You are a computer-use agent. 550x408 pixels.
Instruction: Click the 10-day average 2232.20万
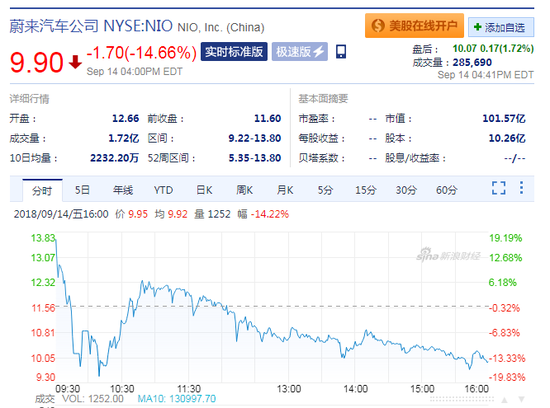pos(114,158)
